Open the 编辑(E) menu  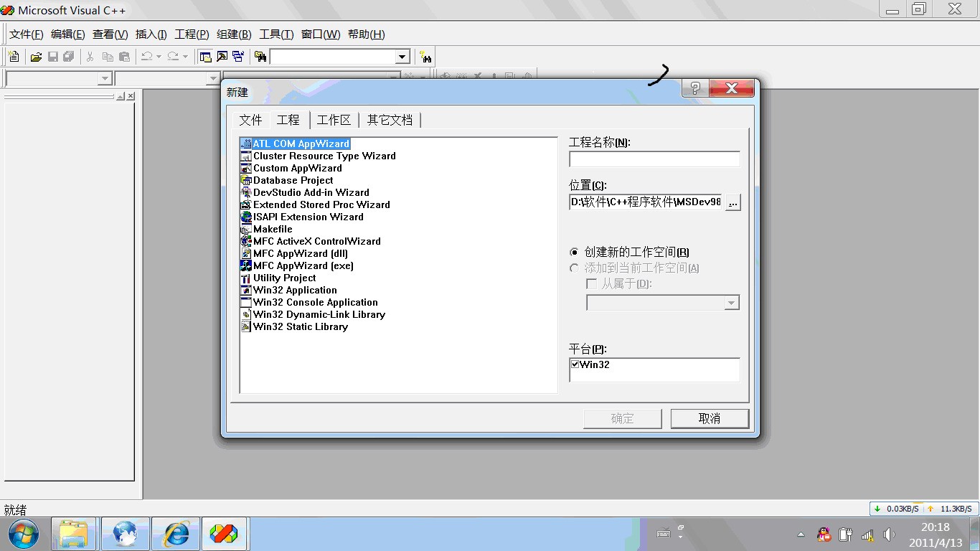tap(68, 34)
